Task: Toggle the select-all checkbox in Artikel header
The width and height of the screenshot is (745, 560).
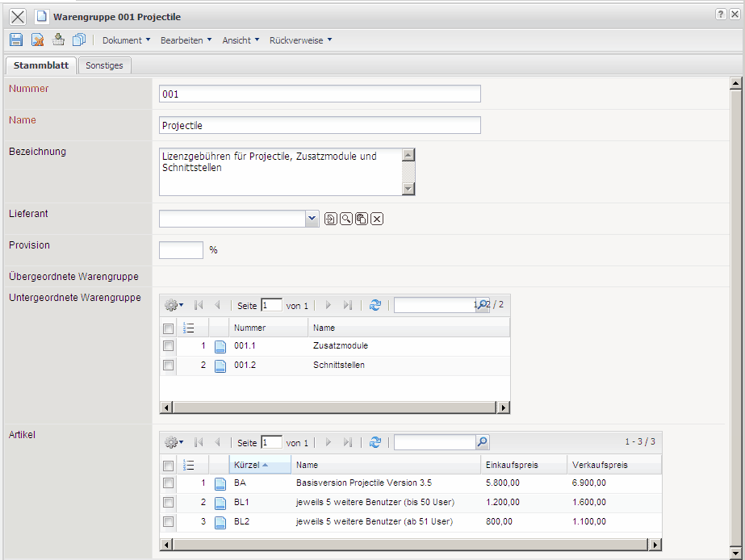Action: [168, 466]
